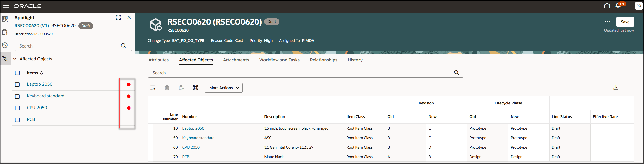Check the Keyboard standard checkbox
The height and width of the screenshot is (164, 644).
pos(17,96)
